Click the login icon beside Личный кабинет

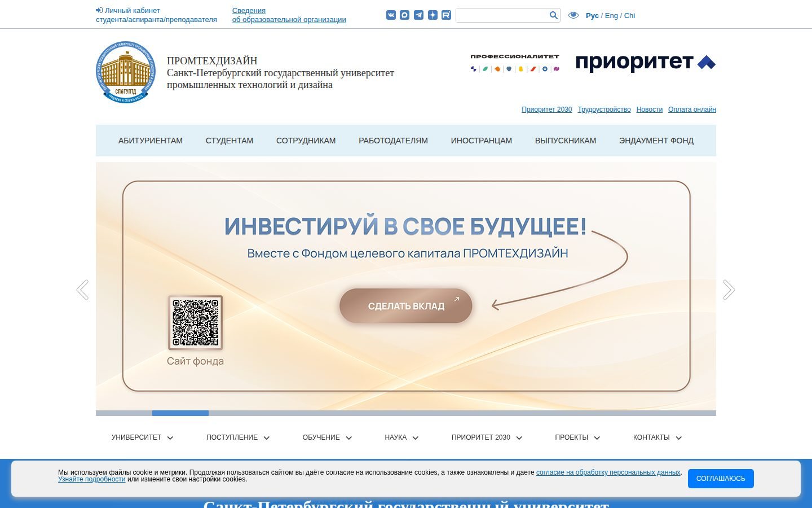tap(99, 10)
